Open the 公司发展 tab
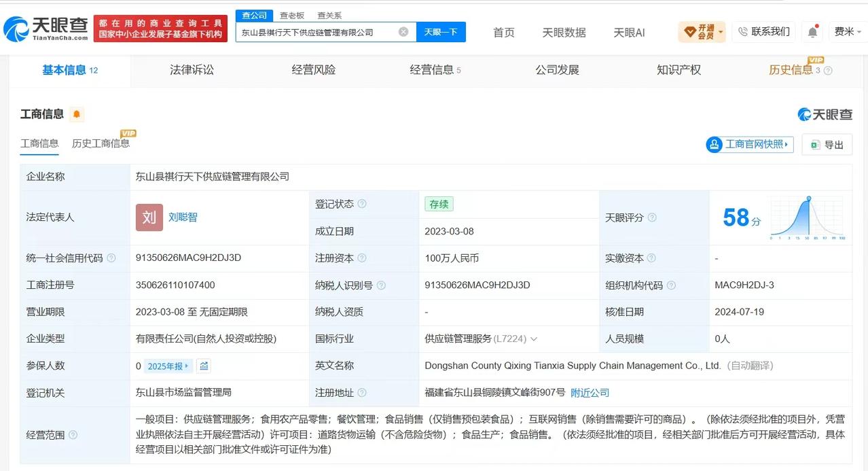The width and height of the screenshot is (868, 471). pos(557,70)
